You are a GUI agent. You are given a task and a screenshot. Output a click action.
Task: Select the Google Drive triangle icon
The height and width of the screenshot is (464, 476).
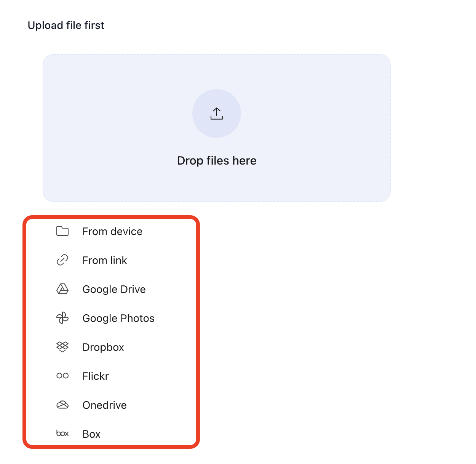62,289
